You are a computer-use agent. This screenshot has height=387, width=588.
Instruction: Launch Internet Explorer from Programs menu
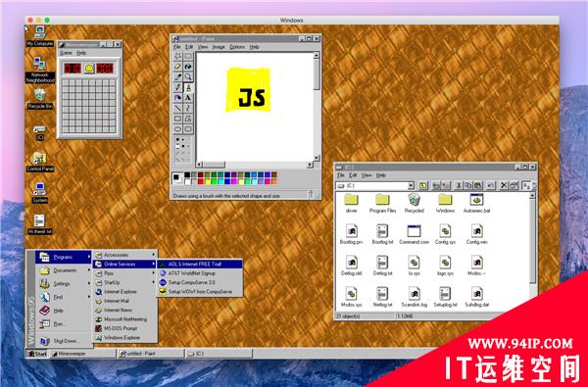coord(125,292)
